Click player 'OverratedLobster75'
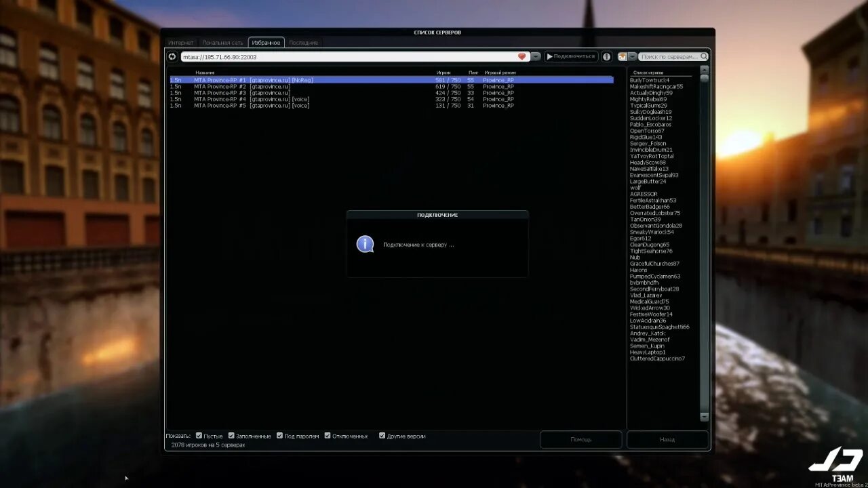This screenshot has width=868, height=488. pyautogui.click(x=654, y=213)
